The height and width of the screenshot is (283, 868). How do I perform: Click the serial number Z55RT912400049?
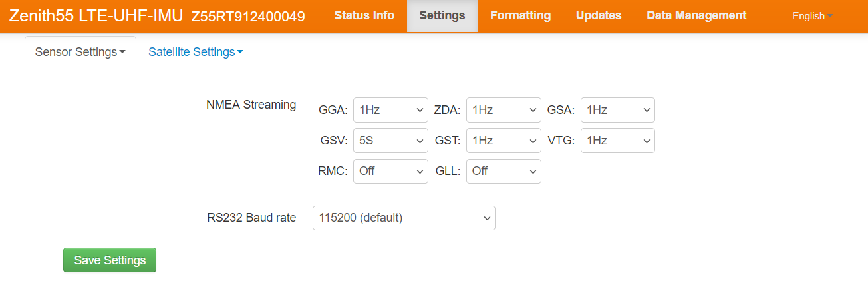click(248, 17)
